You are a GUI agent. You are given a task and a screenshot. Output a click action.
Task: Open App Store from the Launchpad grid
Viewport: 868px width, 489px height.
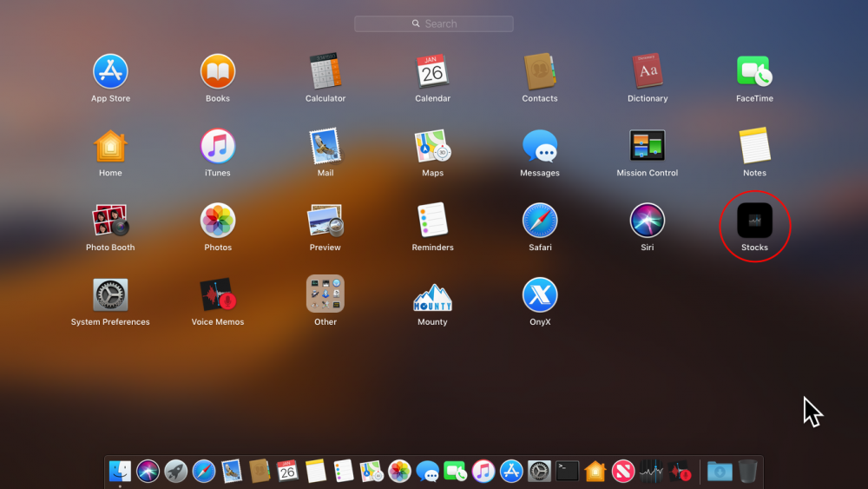point(110,71)
